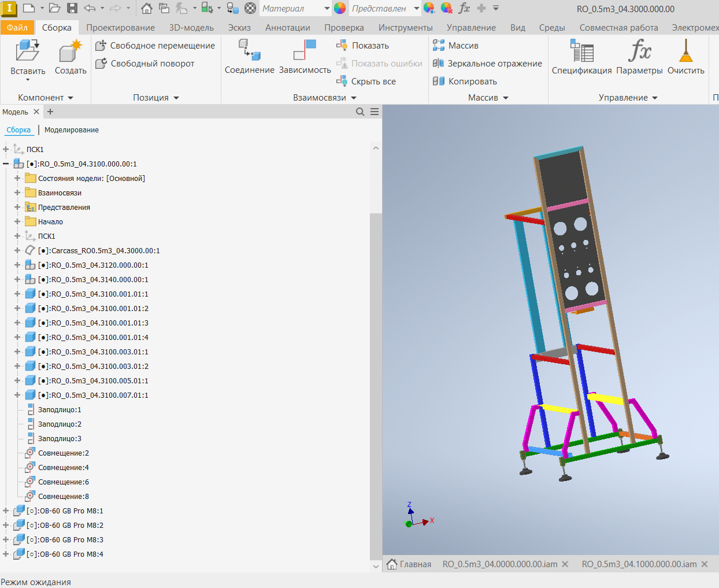Click the New file icon in quick access toolbar
This screenshot has width=719, height=588.
(29, 8)
